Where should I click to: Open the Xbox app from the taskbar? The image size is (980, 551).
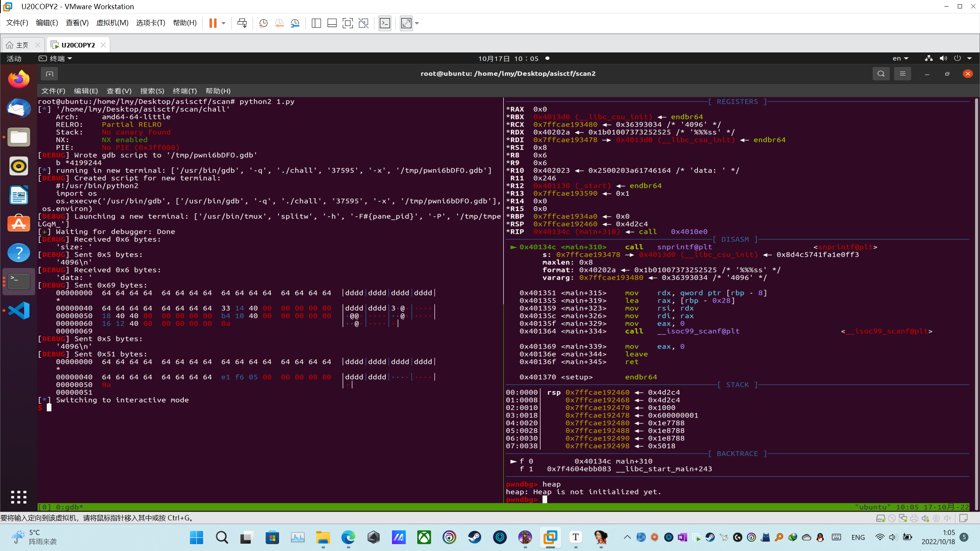[x=424, y=537]
